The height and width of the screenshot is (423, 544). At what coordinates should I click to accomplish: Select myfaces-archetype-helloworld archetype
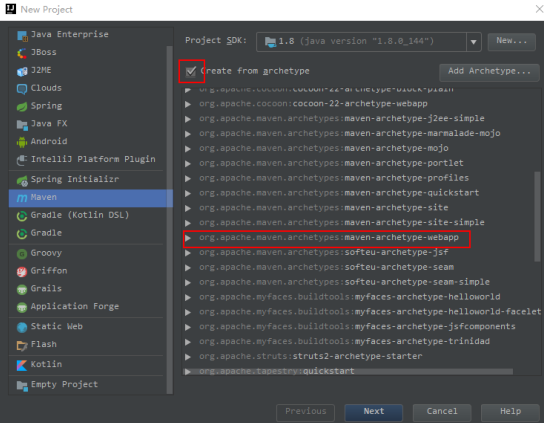tap(349, 297)
